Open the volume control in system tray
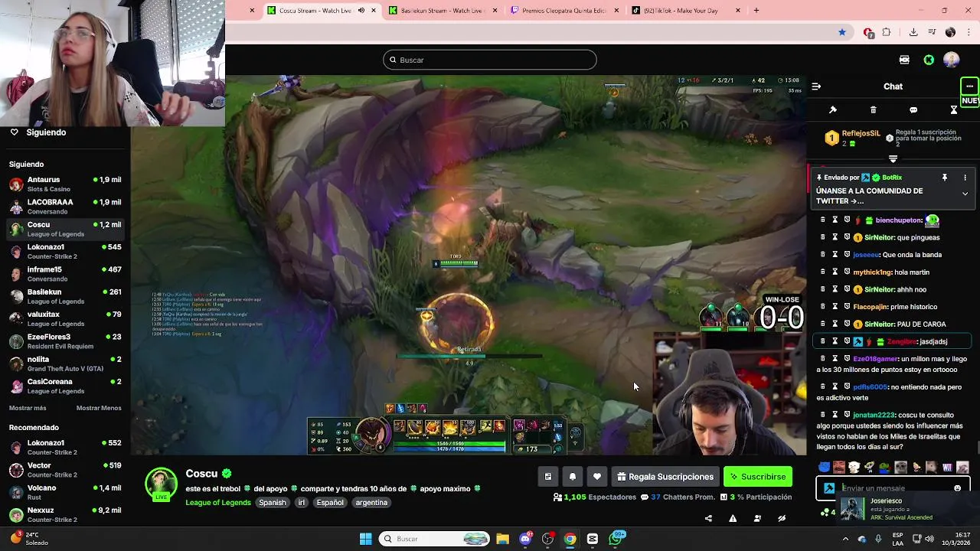 [929, 539]
